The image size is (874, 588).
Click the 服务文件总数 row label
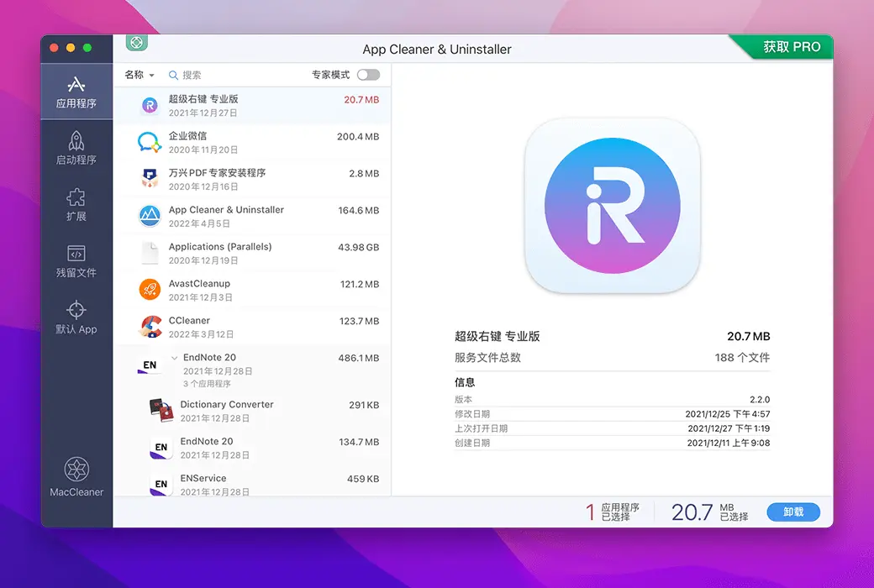pyautogui.click(x=487, y=357)
